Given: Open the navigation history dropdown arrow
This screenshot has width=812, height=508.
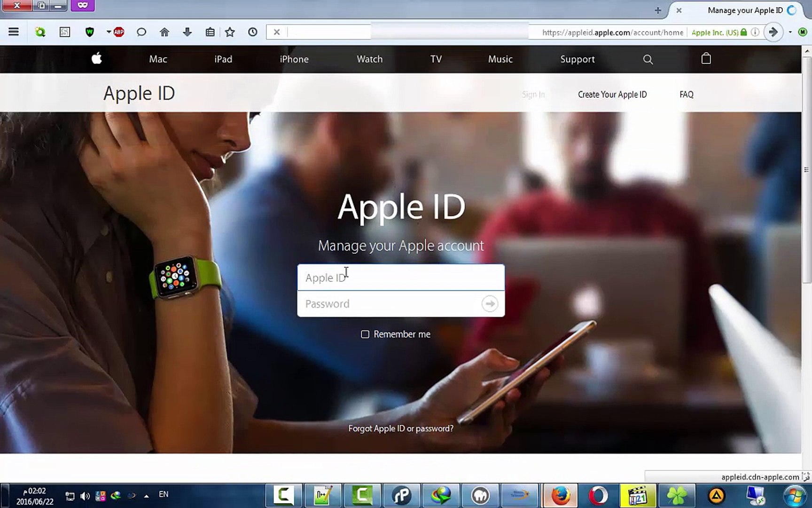Looking at the screenshot, I should point(790,32).
